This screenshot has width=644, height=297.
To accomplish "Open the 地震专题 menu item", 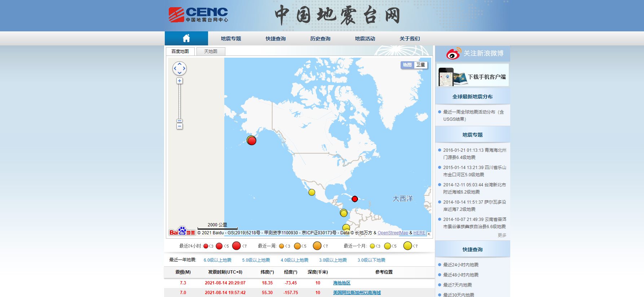I will tap(231, 39).
